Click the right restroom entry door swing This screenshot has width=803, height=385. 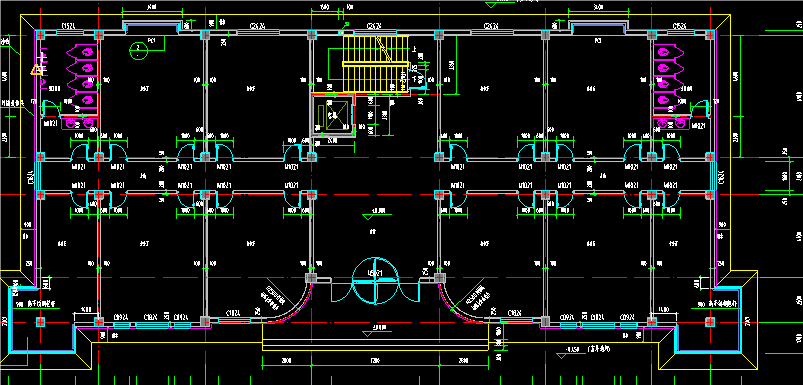700,109
